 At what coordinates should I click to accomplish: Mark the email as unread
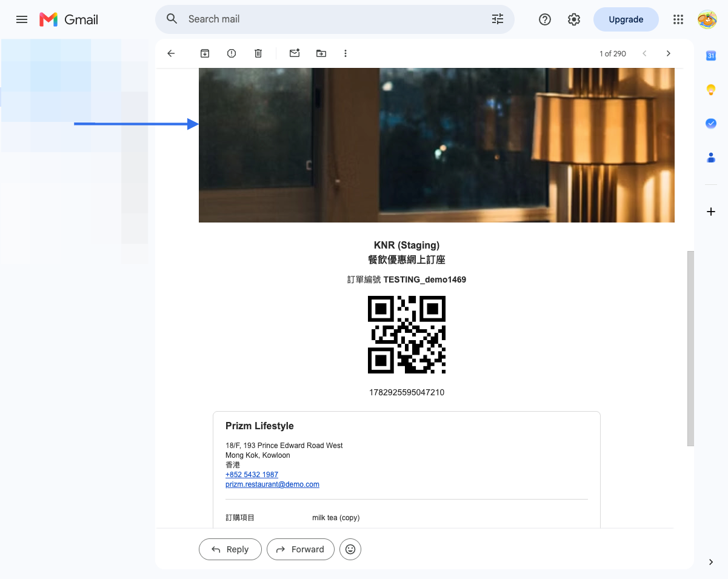click(x=295, y=53)
